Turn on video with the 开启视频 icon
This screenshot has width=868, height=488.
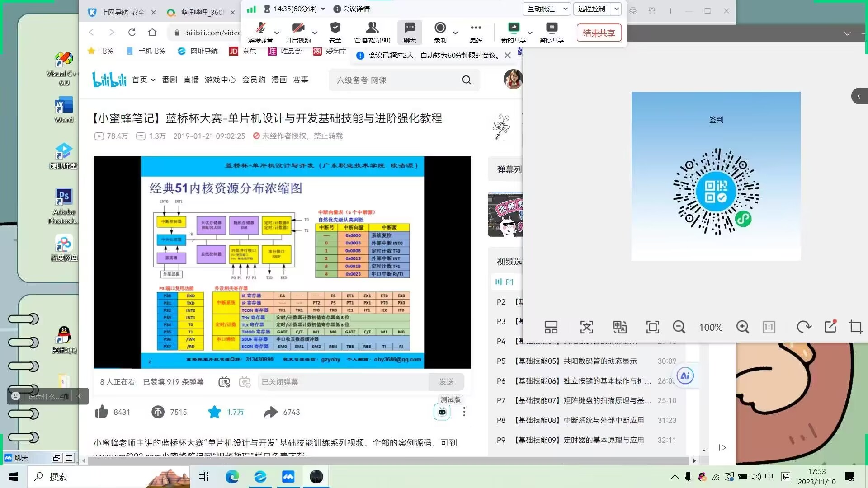[x=298, y=28]
